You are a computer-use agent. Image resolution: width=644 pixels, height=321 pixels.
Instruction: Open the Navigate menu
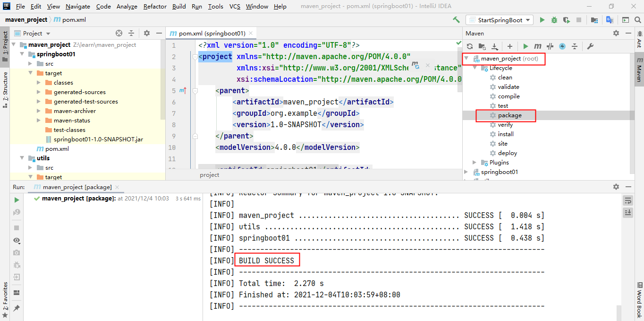pos(78,6)
